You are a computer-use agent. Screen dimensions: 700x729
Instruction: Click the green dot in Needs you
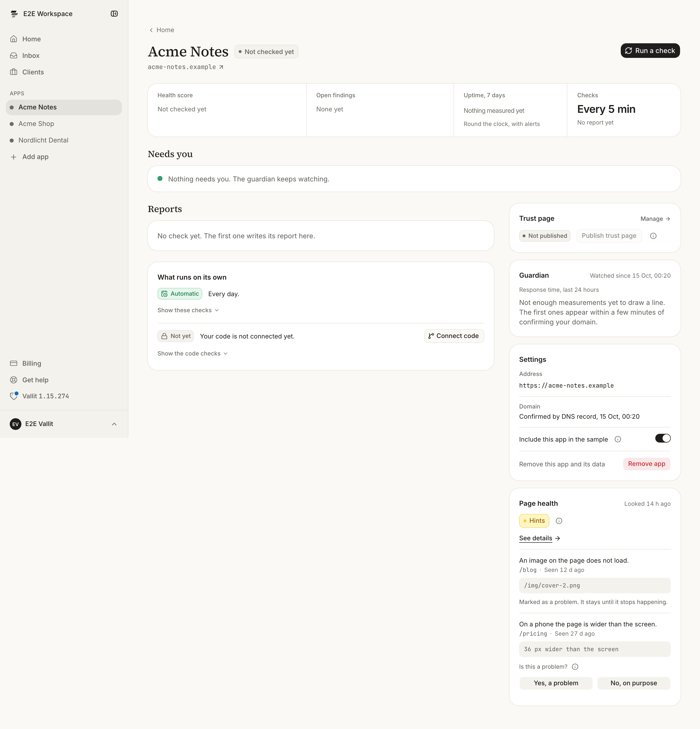[160, 178]
